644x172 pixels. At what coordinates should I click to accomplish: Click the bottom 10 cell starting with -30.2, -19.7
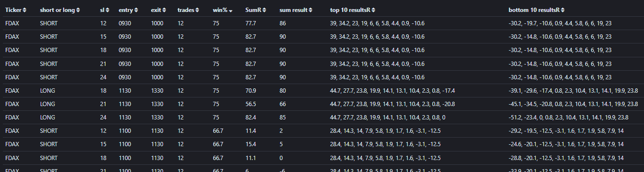(x=560, y=23)
